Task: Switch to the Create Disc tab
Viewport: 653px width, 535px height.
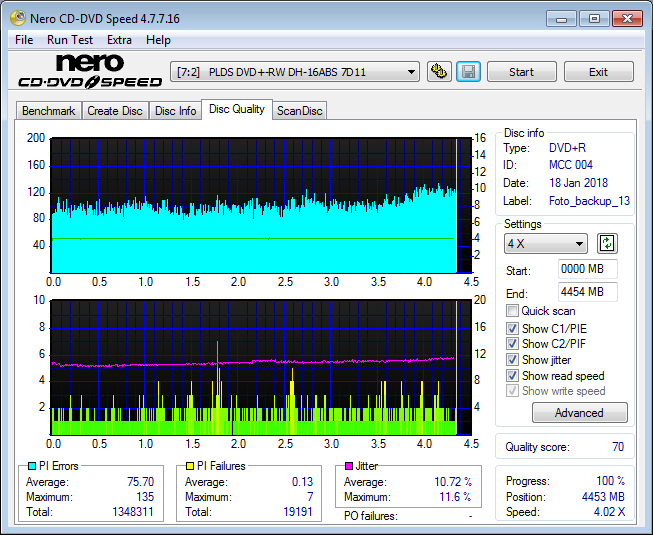Action: point(115,111)
